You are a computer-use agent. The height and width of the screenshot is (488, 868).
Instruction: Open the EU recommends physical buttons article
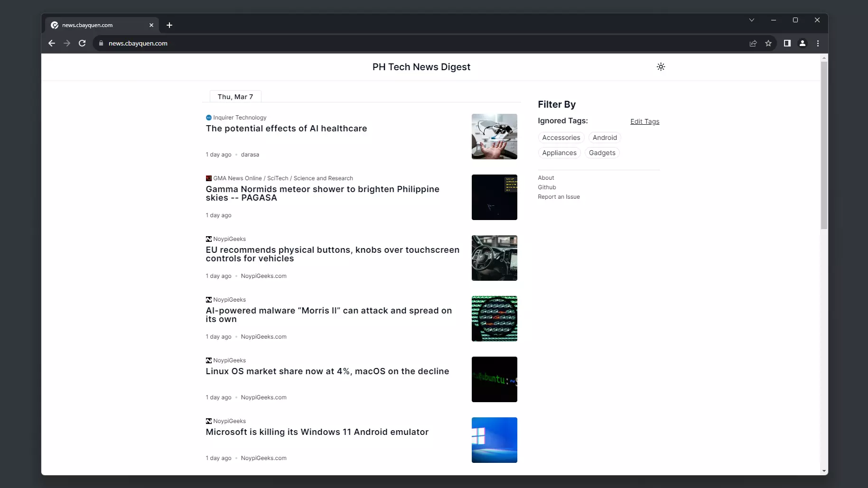[332, 254]
